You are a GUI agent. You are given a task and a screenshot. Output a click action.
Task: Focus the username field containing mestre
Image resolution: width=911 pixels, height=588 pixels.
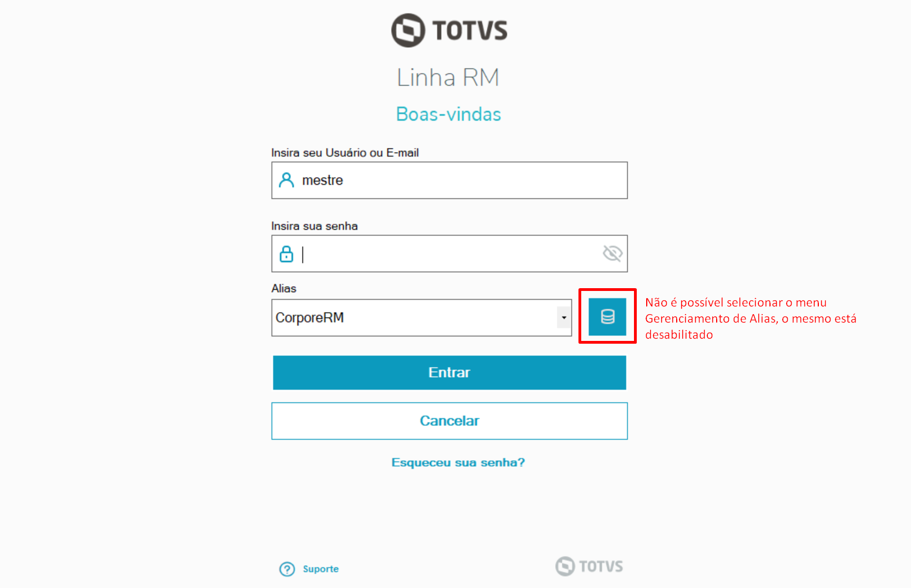click(x=450, y=180)
